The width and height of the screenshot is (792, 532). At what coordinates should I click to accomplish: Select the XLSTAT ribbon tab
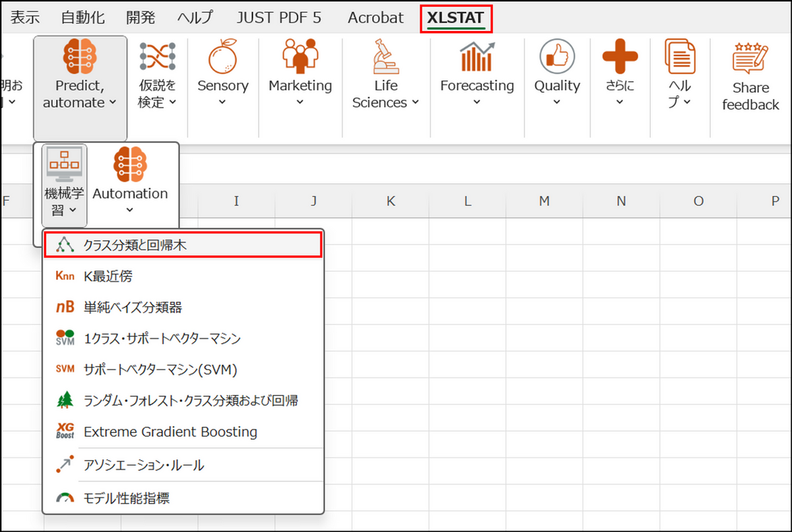pyautogui.click(x=455, y=18)
